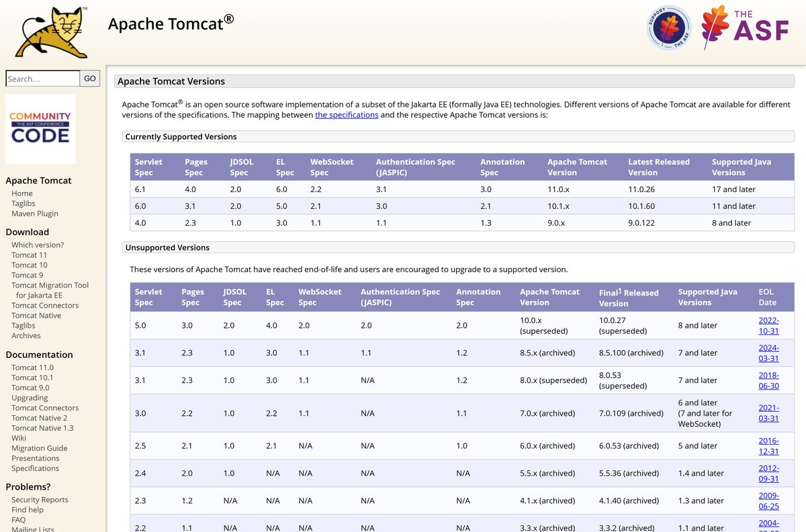Click the ASF feather logo

click(x=745, y=27)
